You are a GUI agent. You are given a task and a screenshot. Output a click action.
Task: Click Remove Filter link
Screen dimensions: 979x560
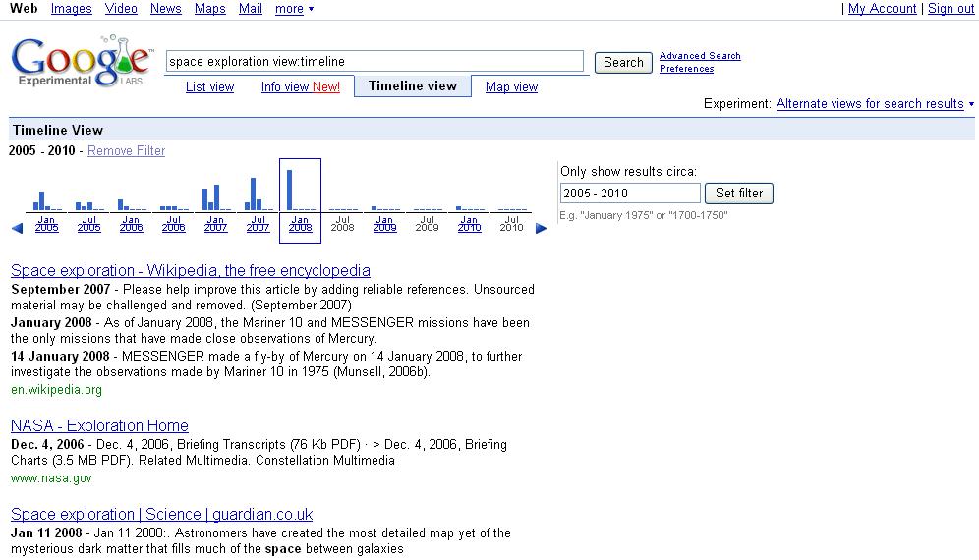126,150
